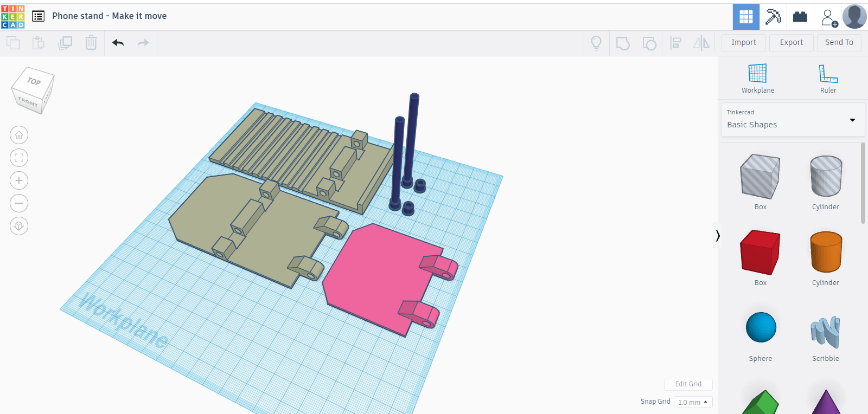
Task: Open the user profile avatar
Action: 854,17
